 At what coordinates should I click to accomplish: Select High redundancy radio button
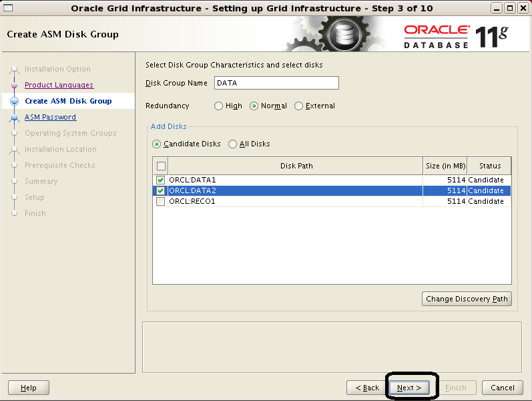219,106
